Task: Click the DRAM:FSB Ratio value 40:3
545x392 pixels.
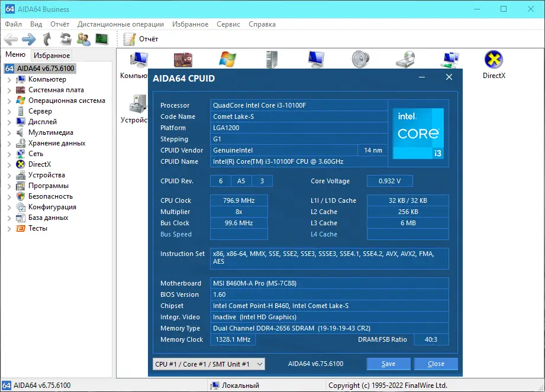Action: (431, 339)
